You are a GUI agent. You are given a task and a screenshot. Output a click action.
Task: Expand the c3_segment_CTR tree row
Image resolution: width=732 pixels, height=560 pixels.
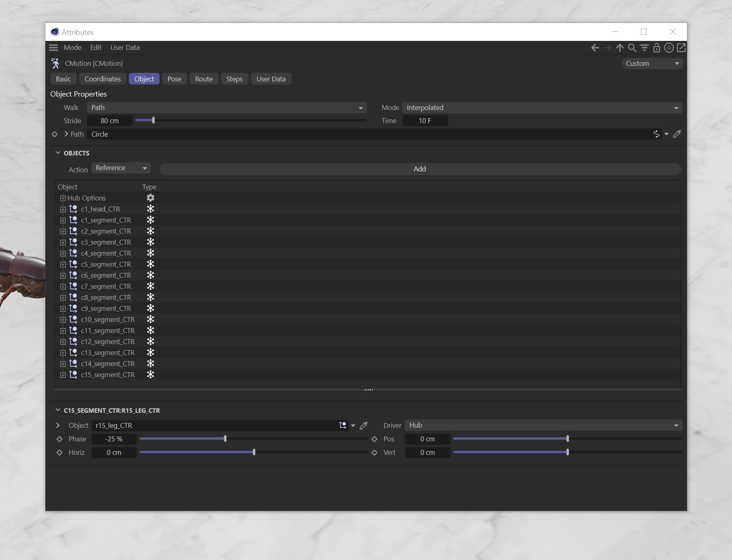pos(63,243)
